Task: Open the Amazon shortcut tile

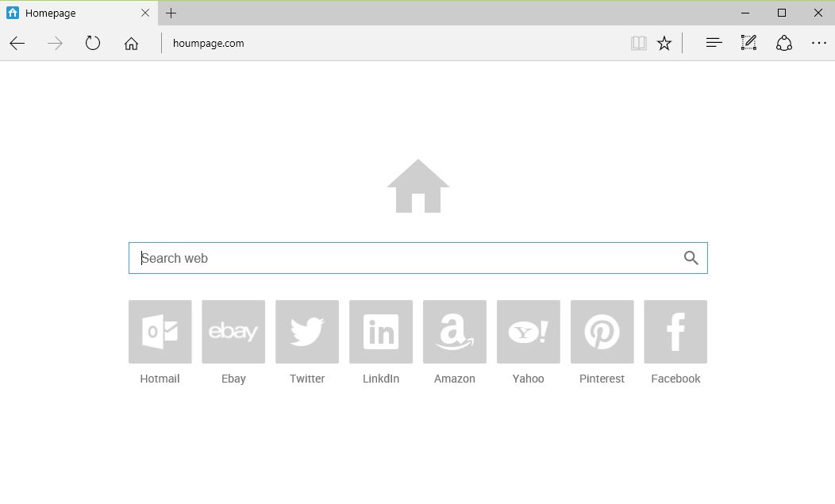Action: click(x=454, y=332)
